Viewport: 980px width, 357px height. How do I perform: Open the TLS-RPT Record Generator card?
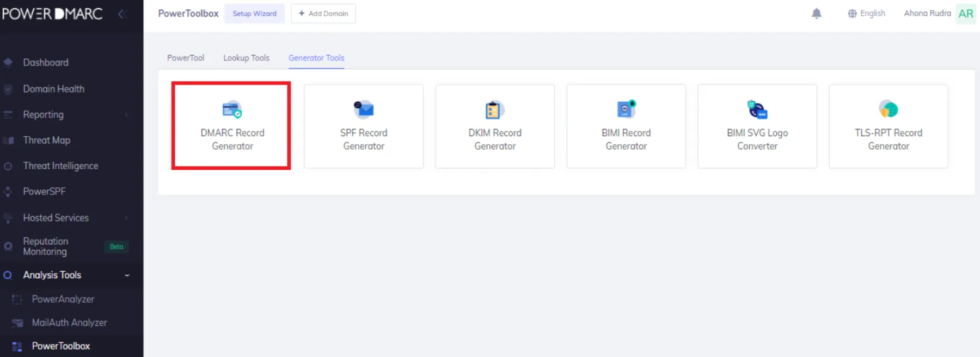889,126
